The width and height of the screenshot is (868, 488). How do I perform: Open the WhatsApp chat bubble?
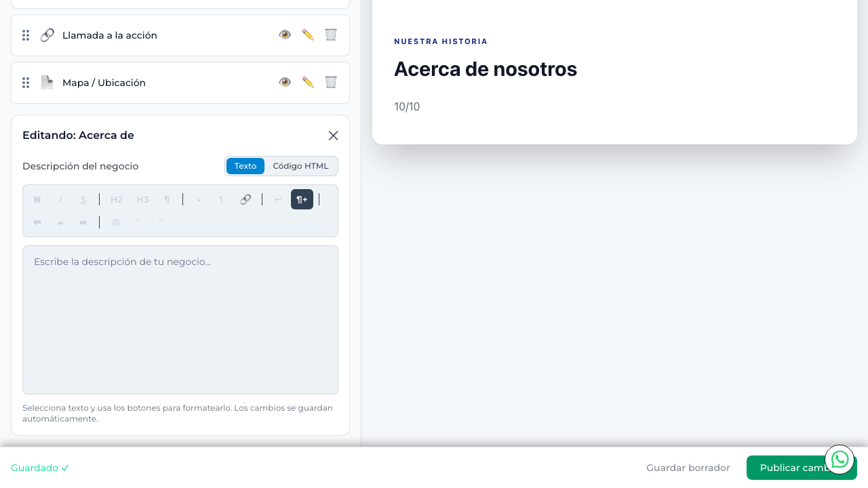840,460
